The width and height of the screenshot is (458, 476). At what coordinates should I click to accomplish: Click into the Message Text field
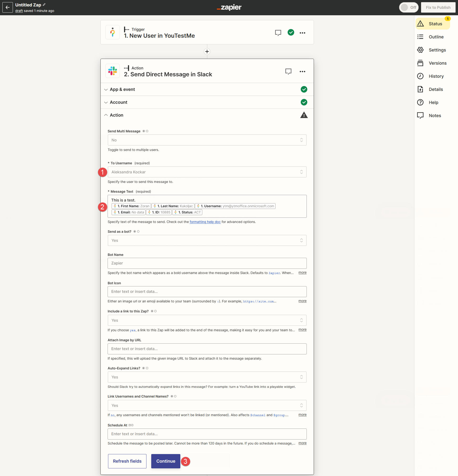coord(207,206)
